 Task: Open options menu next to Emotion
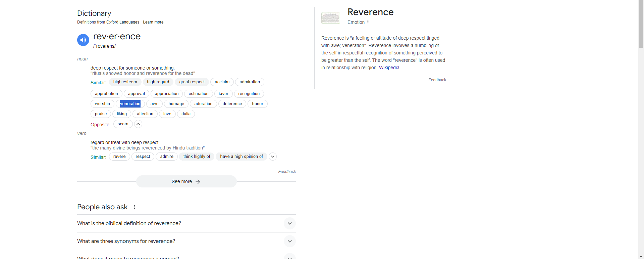coord(368,22)
